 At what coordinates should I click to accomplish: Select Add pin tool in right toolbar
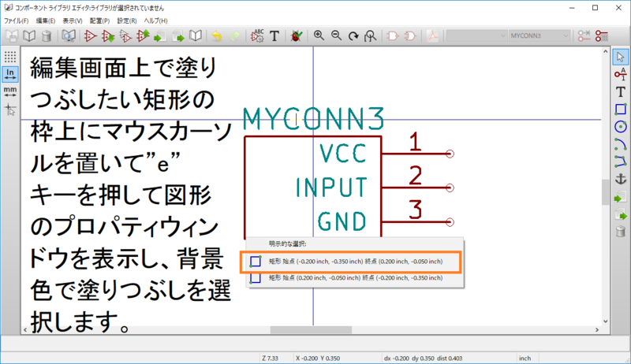click(x=620, y=74)
